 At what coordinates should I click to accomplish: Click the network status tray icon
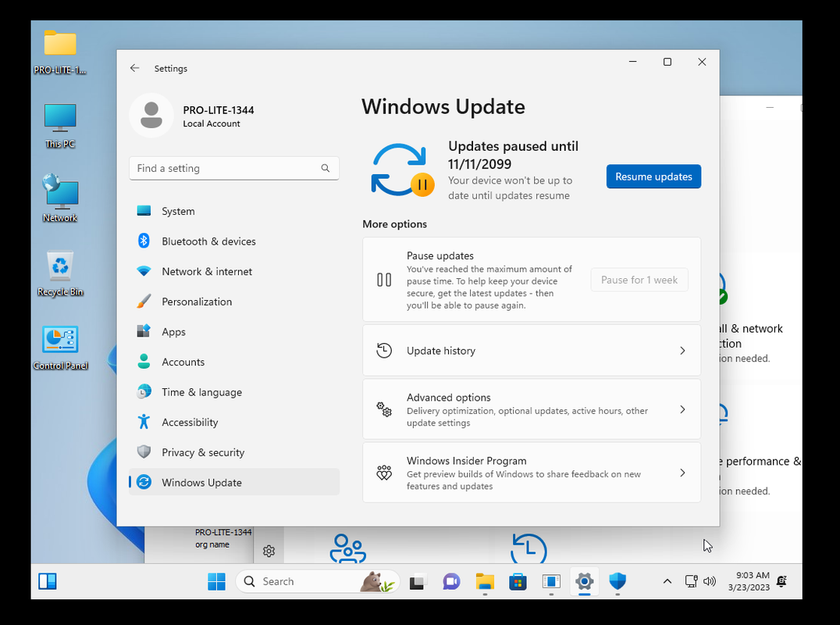click(691, 581)
